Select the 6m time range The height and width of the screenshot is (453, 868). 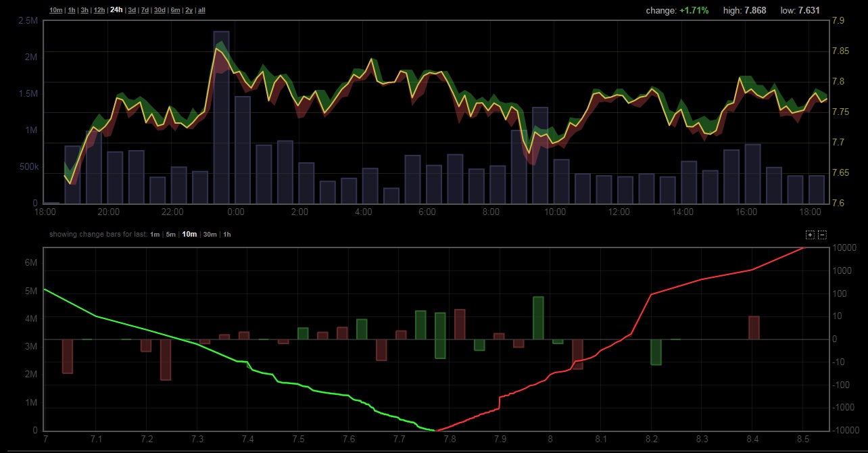[x=175, y=10]
